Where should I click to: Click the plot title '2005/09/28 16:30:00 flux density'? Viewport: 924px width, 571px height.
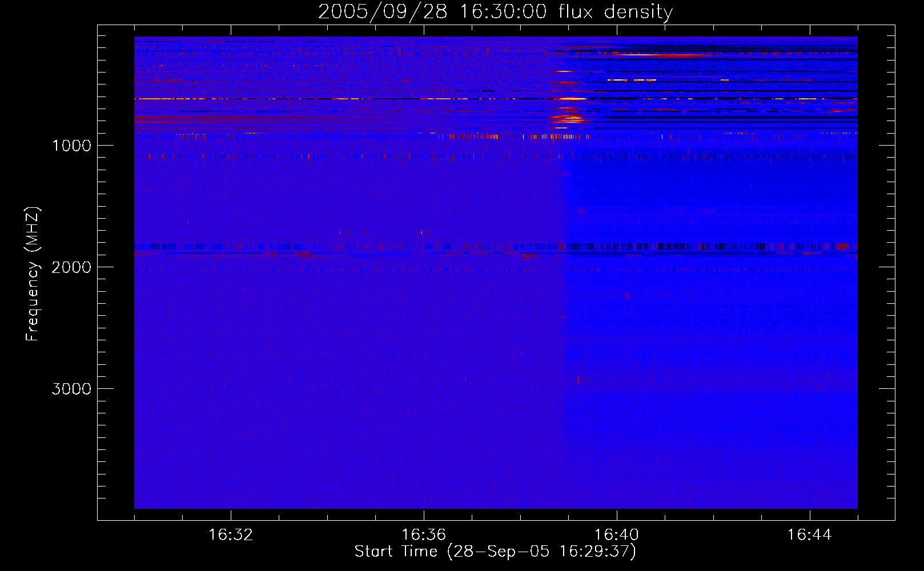(495, 11)
